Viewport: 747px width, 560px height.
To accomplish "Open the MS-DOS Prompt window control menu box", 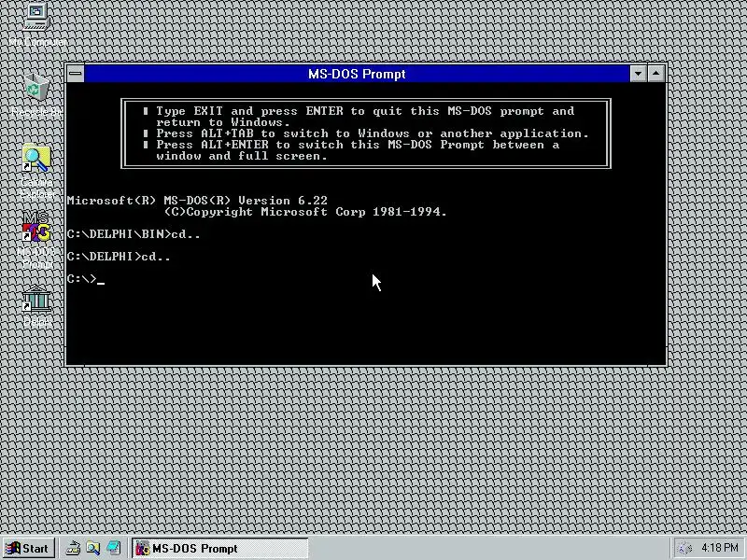I will pyautogui.click(x=76, y=74).
